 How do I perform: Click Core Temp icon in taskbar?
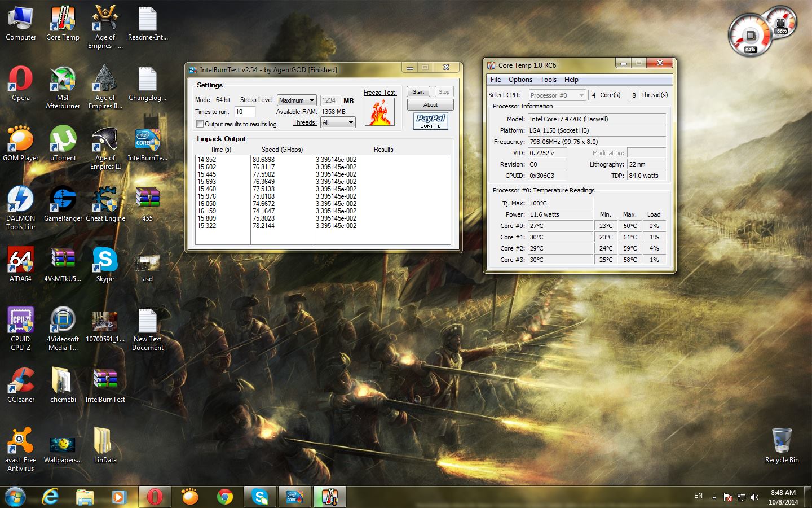(329, 497)
